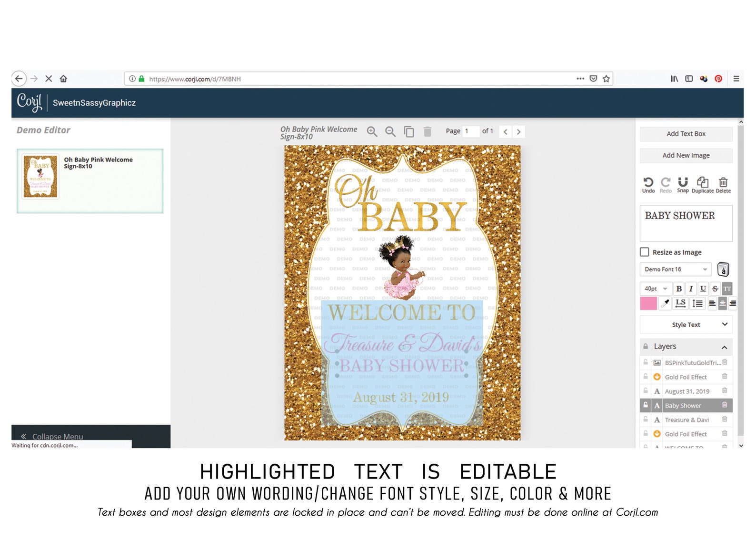Image resolution: width=756 pixels, height=540 pixels.
Task: Bookmark this page with the star
Action: click(606, 79)
